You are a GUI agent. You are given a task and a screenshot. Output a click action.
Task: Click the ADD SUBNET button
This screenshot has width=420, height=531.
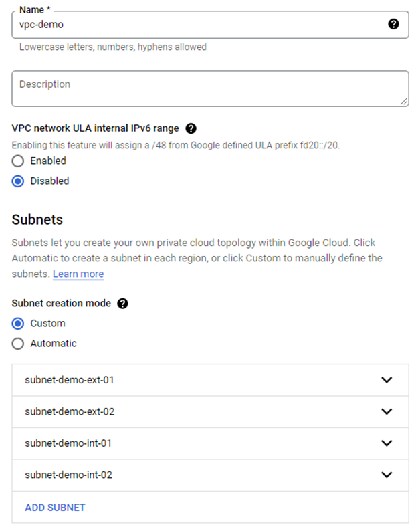55,508
